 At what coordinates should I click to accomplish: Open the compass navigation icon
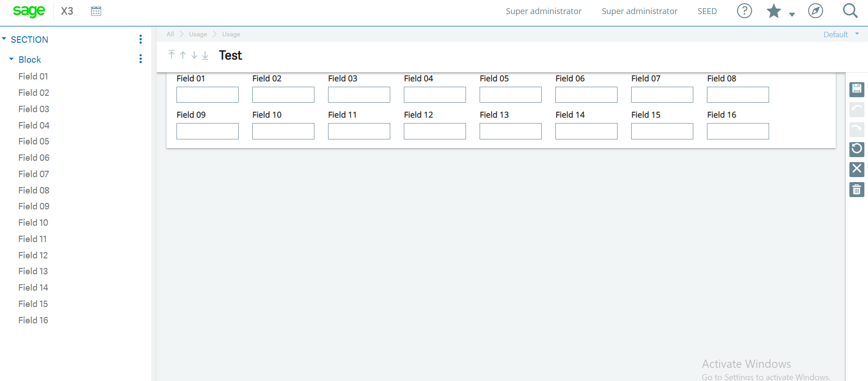click(x=815, y=11)
